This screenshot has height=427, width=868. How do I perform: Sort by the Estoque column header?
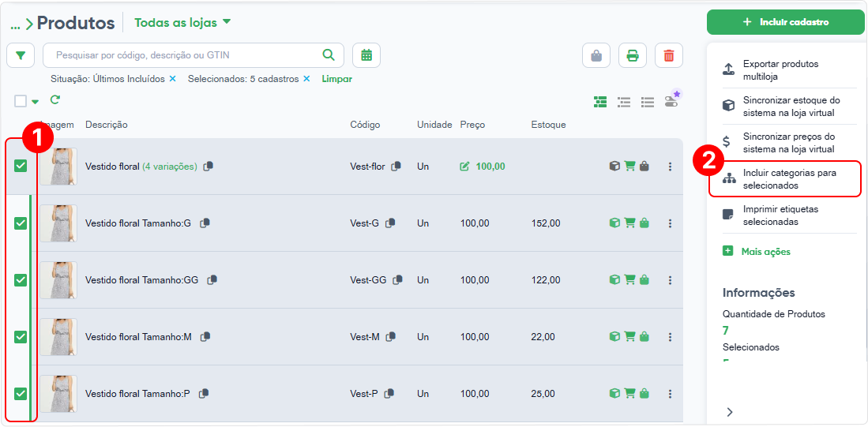pos(548,125)
